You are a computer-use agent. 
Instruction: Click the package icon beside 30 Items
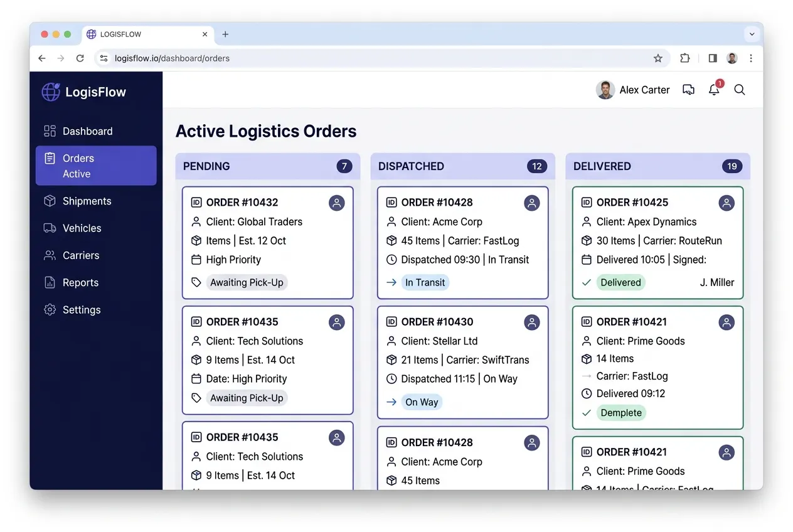point(587,240)
